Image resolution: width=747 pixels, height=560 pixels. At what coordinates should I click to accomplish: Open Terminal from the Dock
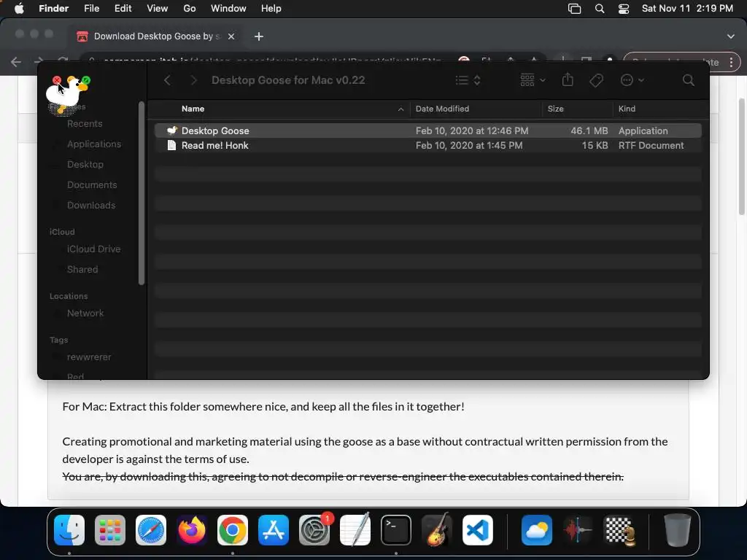tap(396, 530)
